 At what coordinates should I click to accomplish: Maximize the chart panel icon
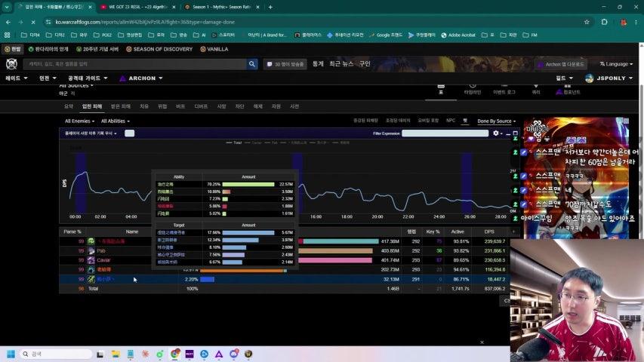pyautogui.click(x=515, y=133)
